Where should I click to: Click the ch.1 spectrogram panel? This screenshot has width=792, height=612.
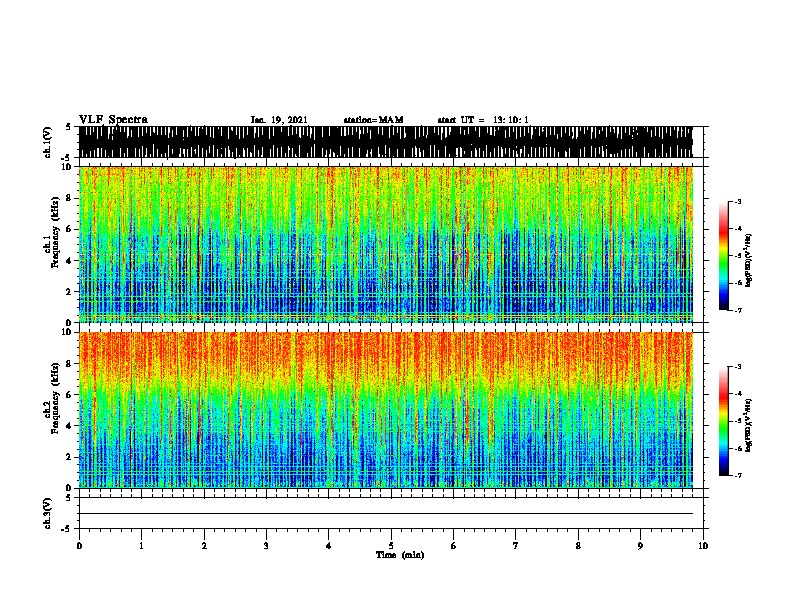[385, 244]
